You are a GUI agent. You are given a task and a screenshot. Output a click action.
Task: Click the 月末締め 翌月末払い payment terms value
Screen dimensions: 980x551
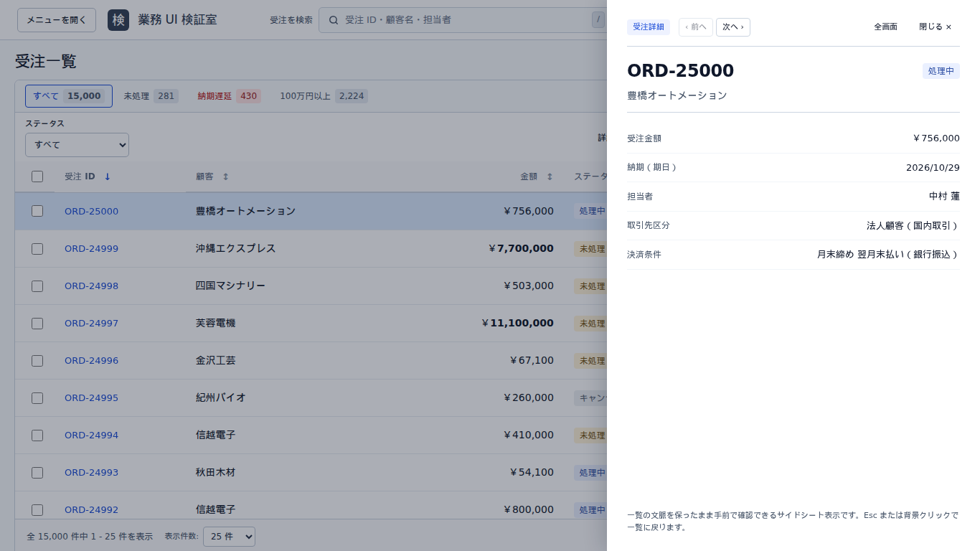coord(888,255)
